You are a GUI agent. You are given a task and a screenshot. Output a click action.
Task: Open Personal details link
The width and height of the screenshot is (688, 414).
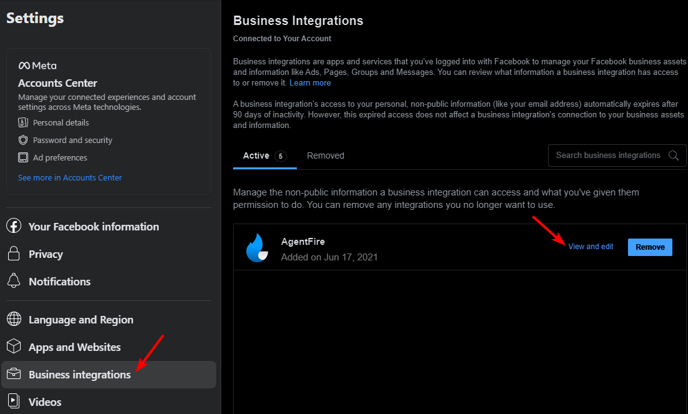[61, 123]
